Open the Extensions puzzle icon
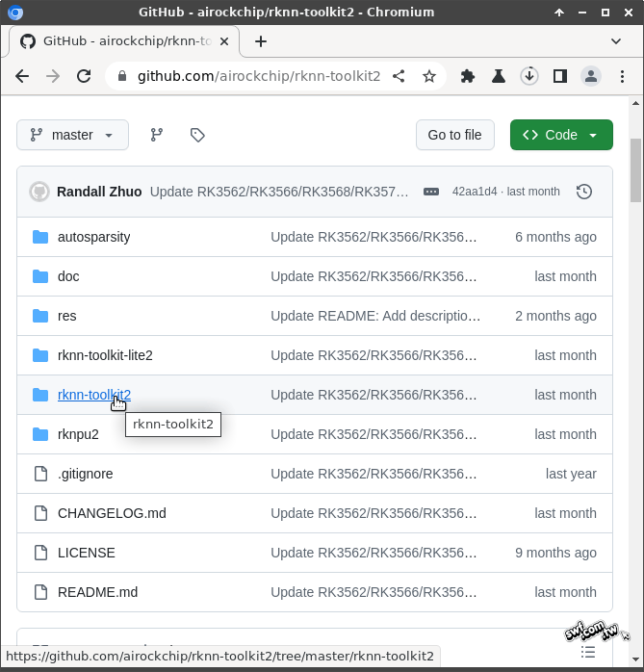644x672 pixels. pos(468,76)
